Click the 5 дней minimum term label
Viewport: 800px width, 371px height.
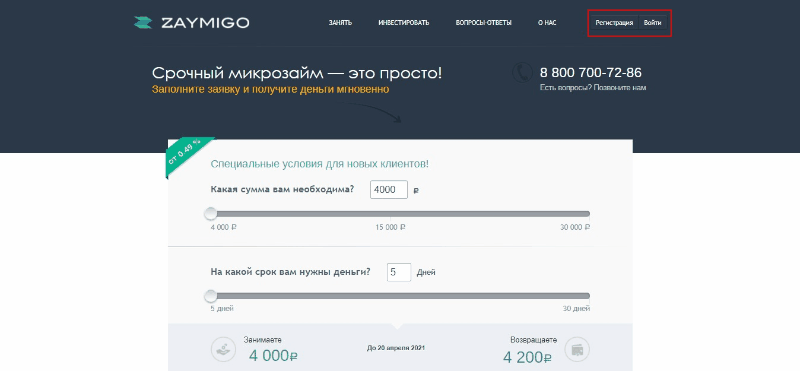point(222,309)
